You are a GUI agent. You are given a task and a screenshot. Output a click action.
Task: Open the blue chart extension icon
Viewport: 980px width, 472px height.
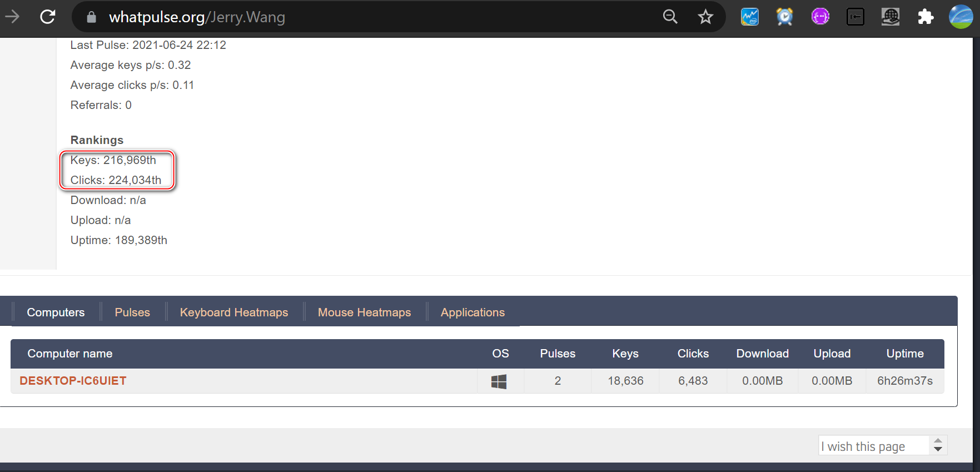(750, 17)
